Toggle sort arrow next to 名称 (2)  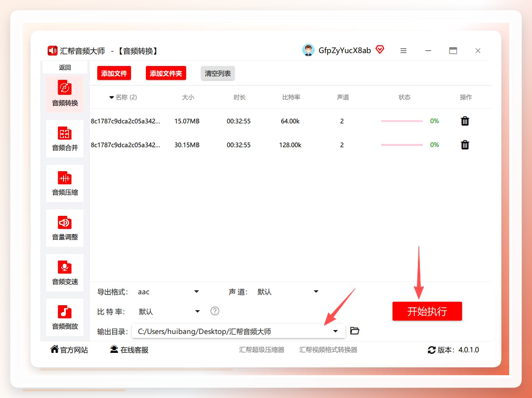pos(111,97)
